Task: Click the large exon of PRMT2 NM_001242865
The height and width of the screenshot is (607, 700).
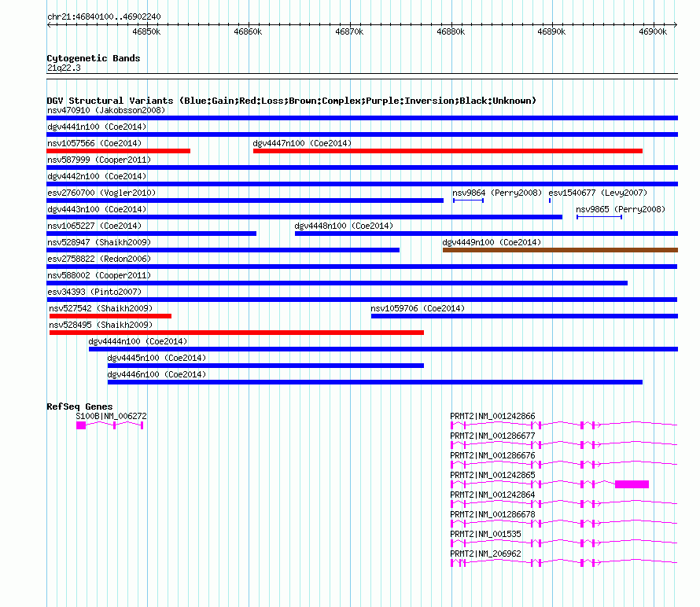Action: 632,484
